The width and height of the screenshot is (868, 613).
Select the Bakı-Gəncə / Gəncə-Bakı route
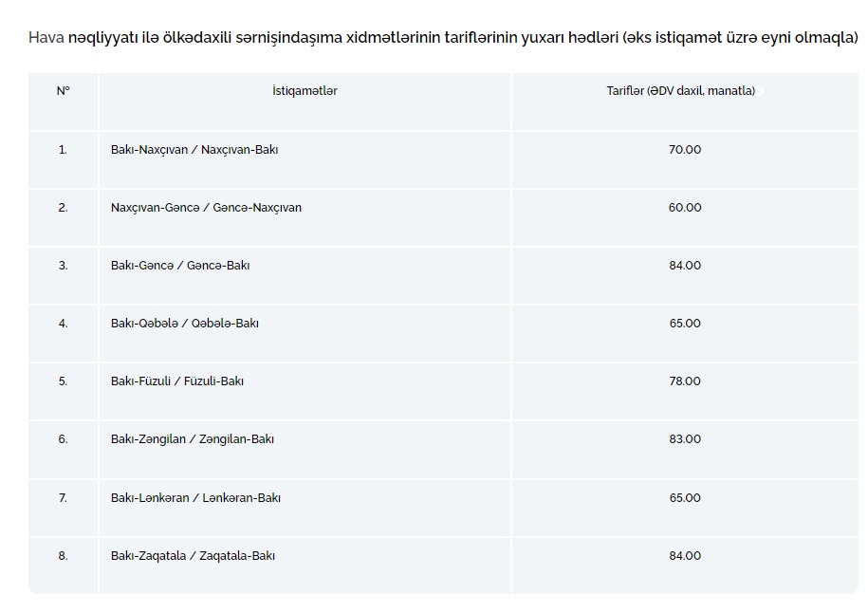click(x=180, y=266)
